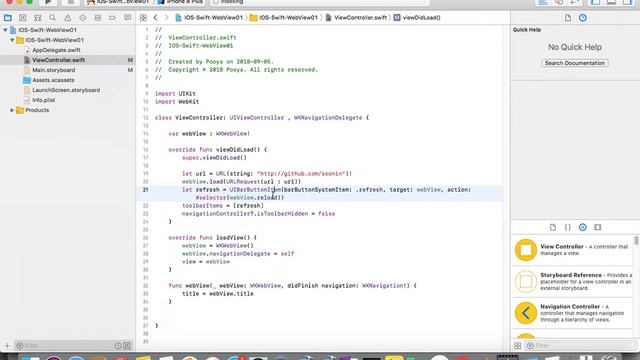This screenshot has height=360, width=640.
Task: Click 'title = webView.title' line
Action: point(218,294)
